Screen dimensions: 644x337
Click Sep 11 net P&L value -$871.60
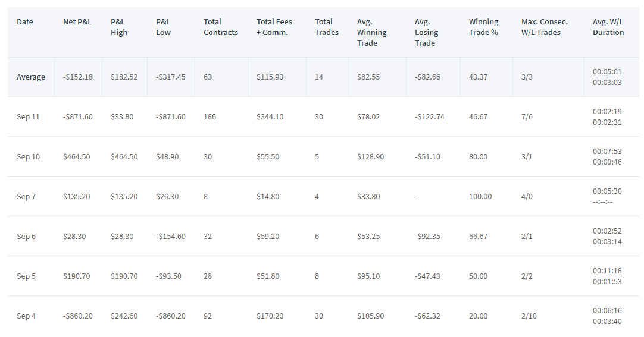tap(77, 117)
